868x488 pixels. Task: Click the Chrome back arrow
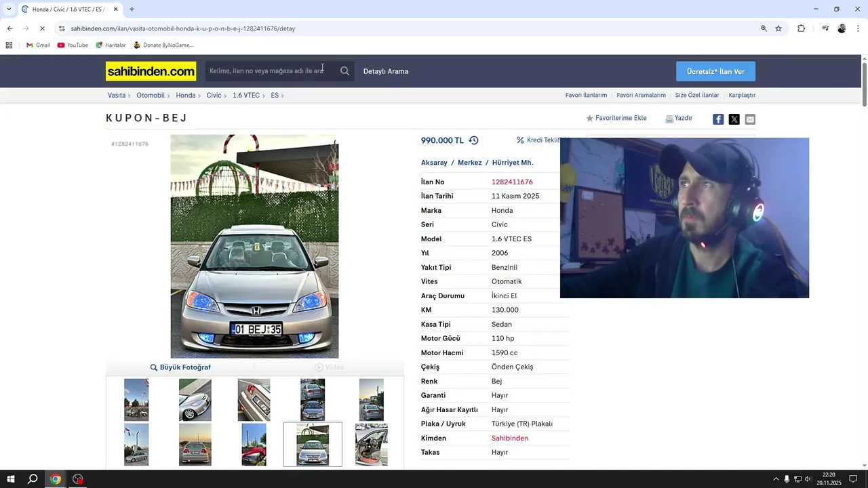pos(9,28)
